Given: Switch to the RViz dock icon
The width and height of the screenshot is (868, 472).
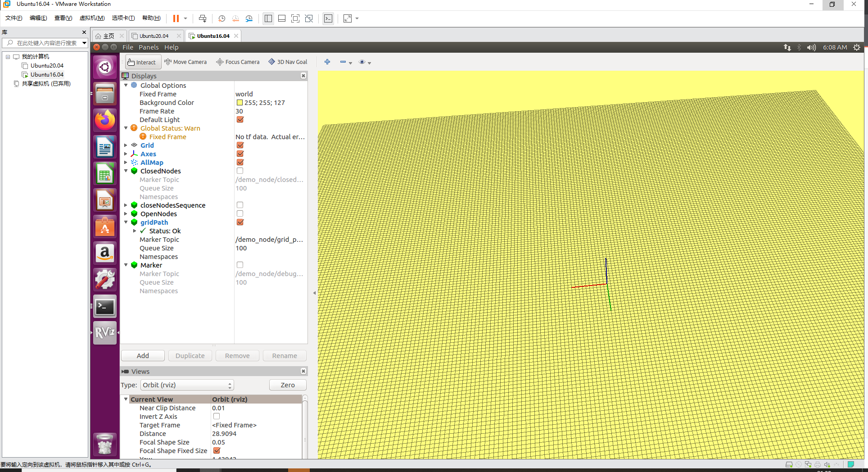Looking at the screenshot, I should (x=105, y=333).
